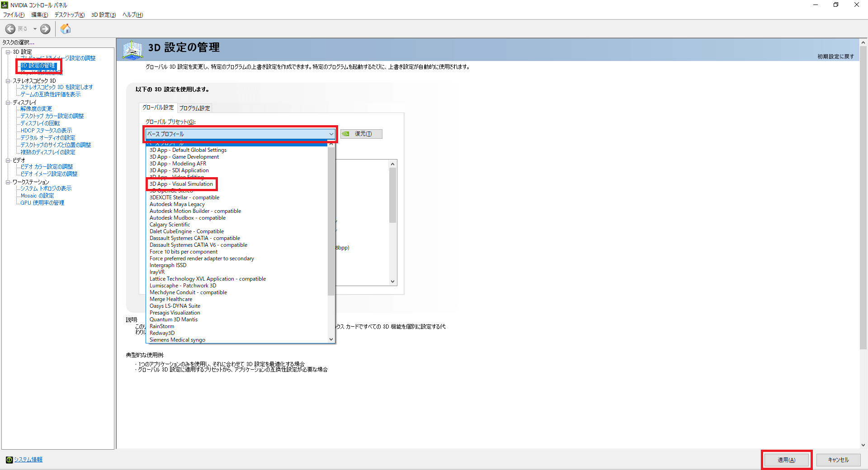Click the Forward arrow toolbar icon
Screen dimensions: 868x470
point(45,29)
